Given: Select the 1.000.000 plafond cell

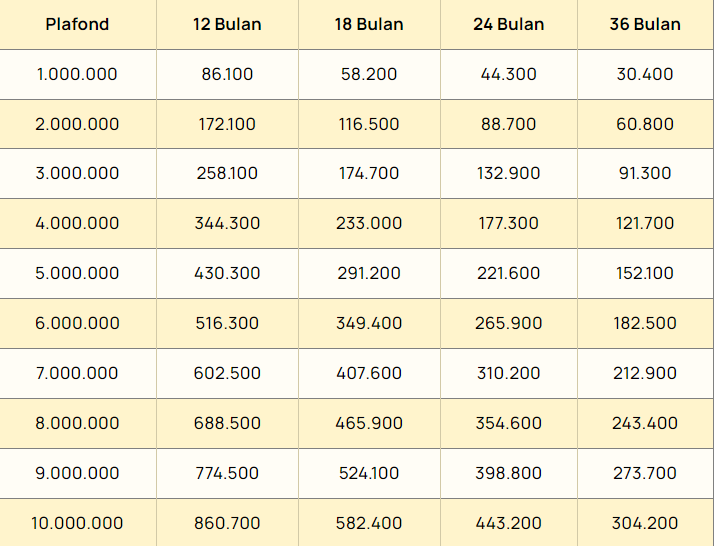Looking at the screenshot, I should 77,74.
